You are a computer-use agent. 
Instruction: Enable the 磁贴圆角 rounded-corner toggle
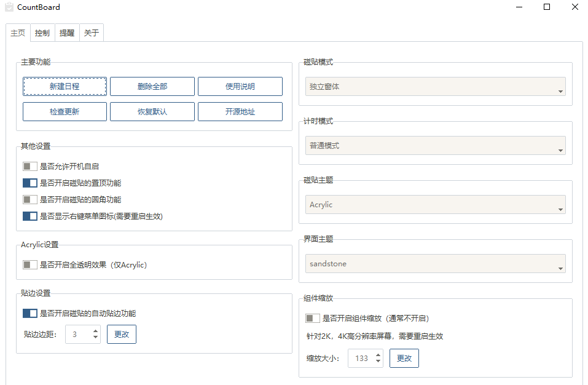click(x=29, y=199)
